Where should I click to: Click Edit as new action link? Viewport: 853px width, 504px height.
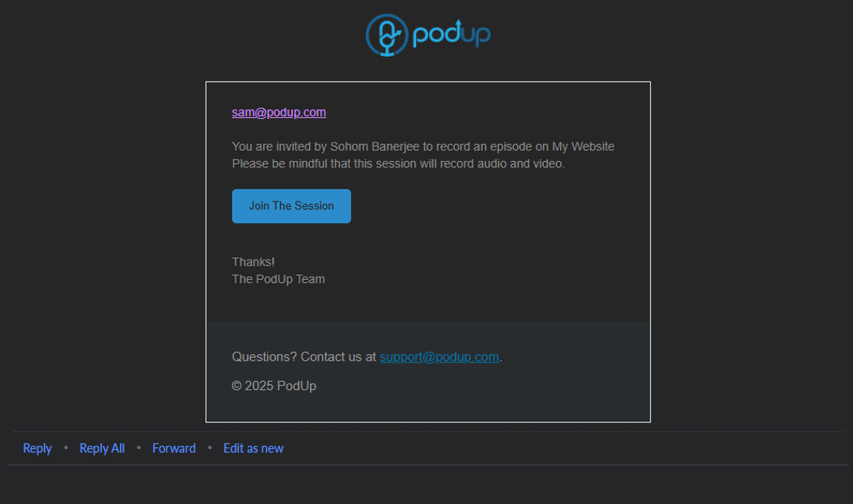[253, 448]
